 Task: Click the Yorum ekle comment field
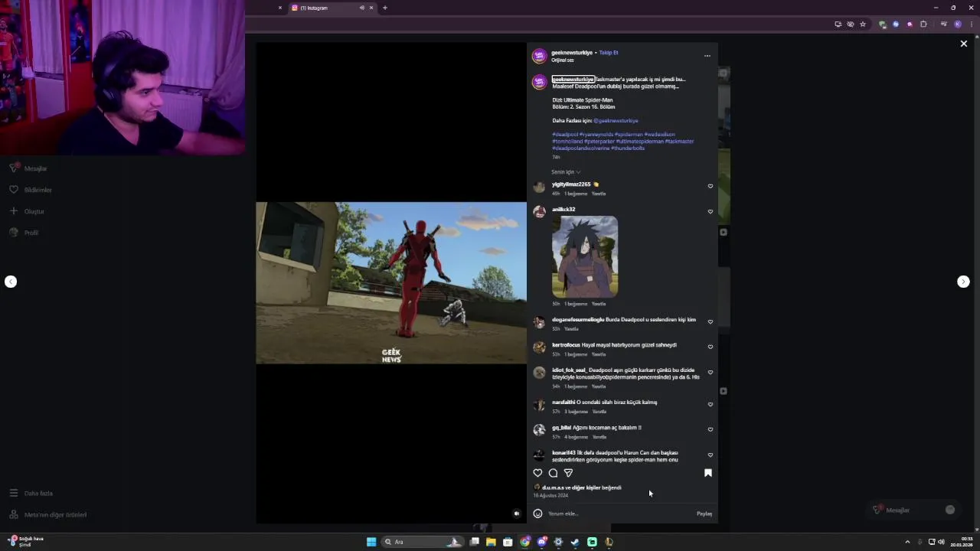(x=619, y=514)
